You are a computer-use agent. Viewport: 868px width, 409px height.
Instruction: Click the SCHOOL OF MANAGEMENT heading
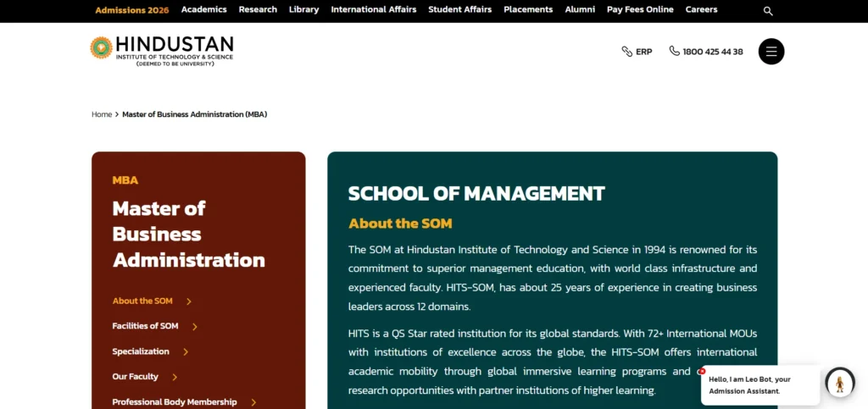click(476, 193)
